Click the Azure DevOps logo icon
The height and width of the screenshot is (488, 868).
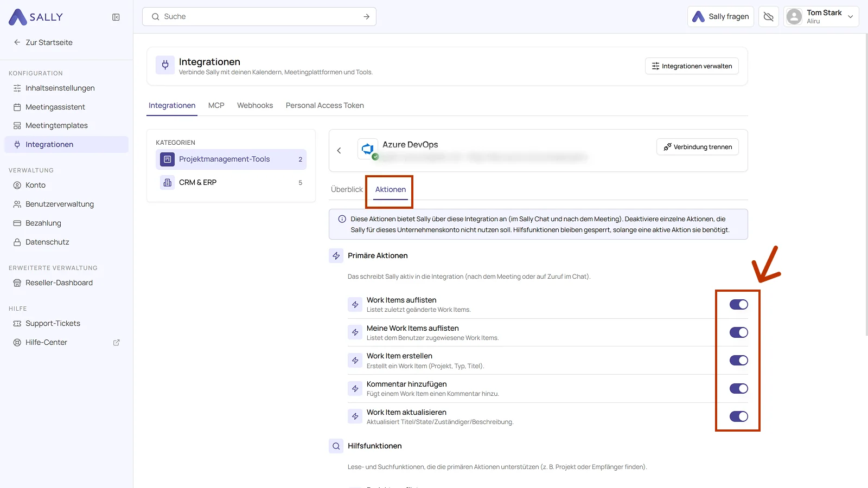tap(368, 149)
